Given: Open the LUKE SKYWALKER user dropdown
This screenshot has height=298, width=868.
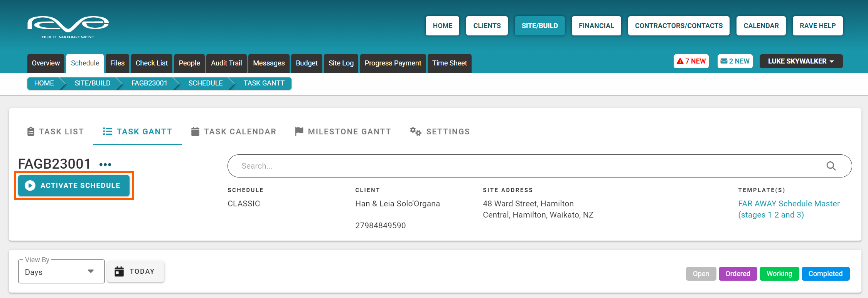Looking at the screenshot, I should (x=801, y=61).
